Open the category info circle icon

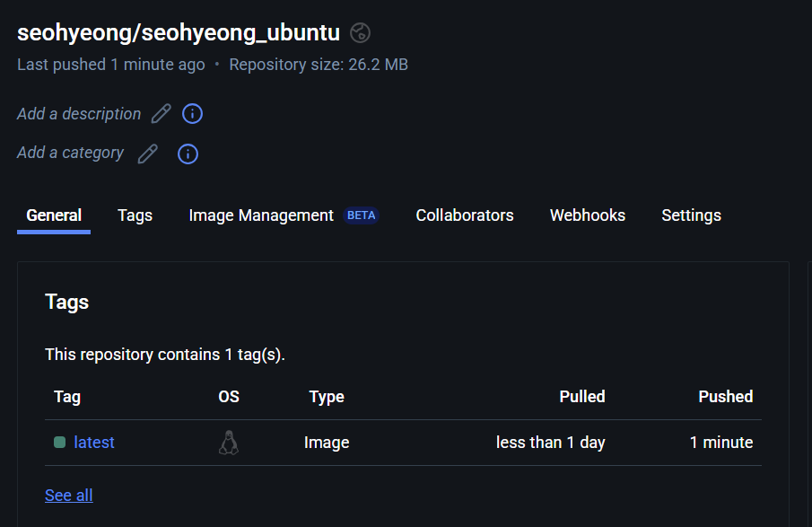pos(188,154)
